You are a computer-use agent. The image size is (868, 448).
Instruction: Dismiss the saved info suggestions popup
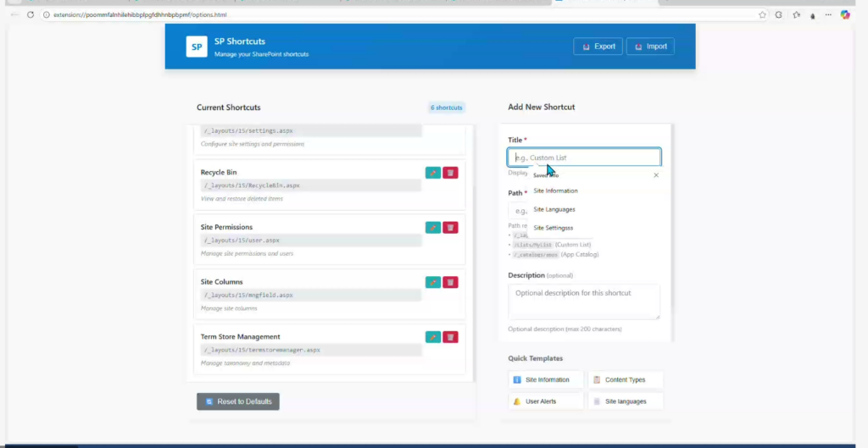[655, 175]
